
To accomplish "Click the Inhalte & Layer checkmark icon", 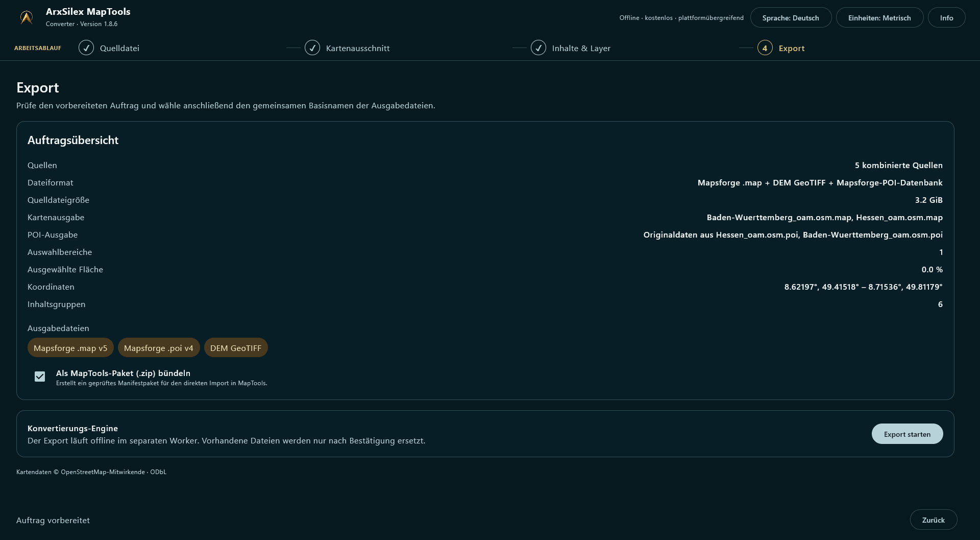I will (538, 48).
